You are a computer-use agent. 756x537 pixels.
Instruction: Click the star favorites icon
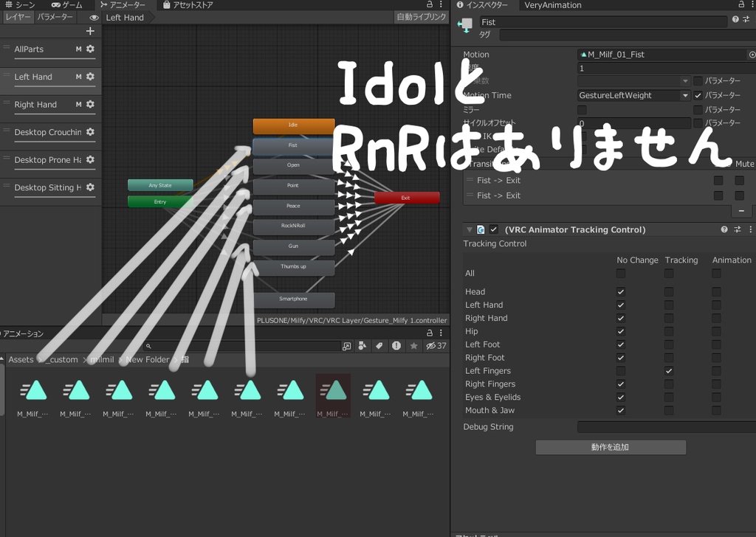pos(413,346)
